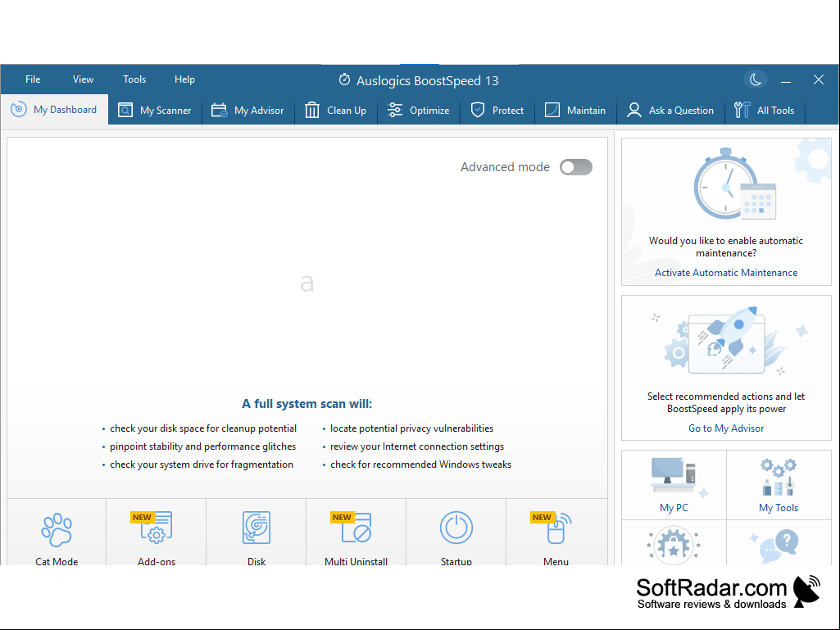
Task: Click the 'Select recommended actions' description text
Action: [x=726, y=402]
